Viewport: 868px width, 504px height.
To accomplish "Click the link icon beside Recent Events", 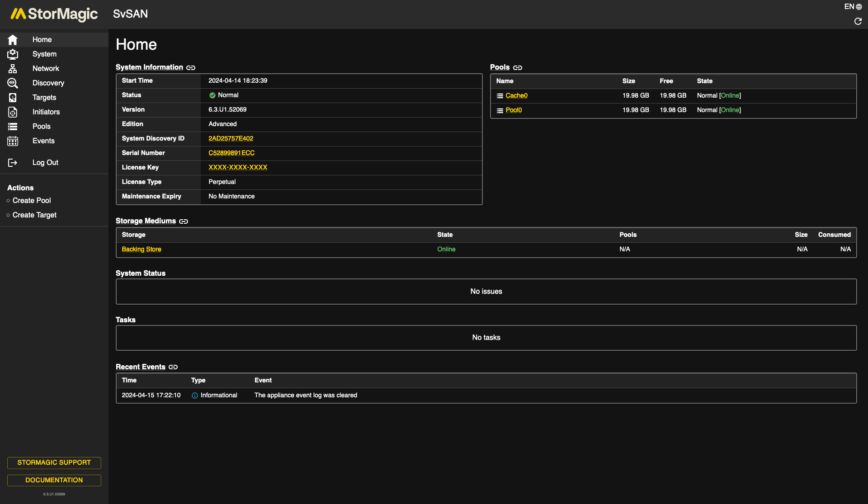I will (173, 367).
